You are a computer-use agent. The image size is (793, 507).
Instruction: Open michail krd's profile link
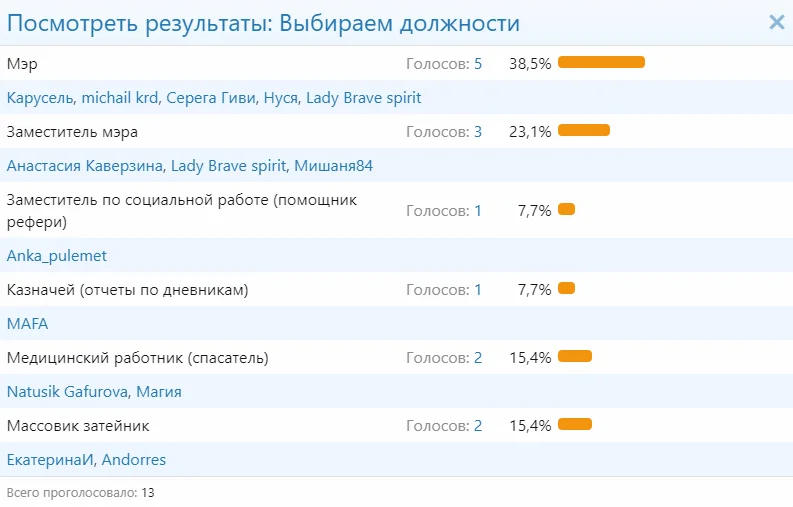pyautogui.click(x=119, y=98)
